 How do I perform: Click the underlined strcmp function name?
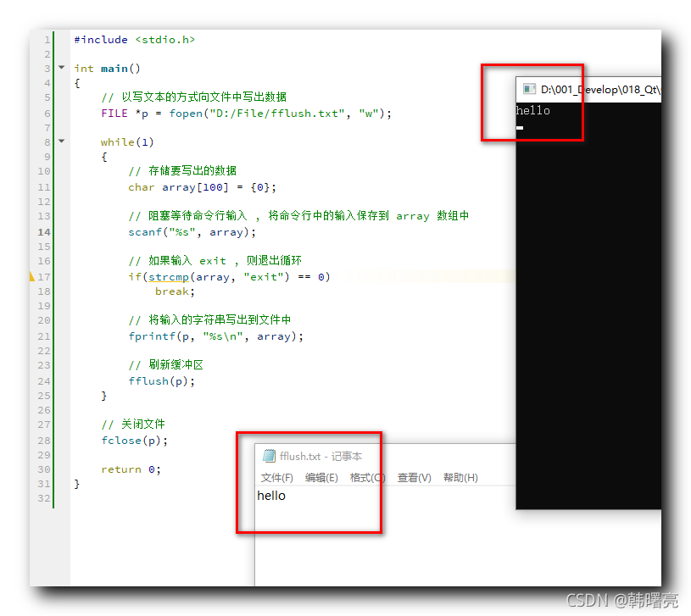click(169, 277)
